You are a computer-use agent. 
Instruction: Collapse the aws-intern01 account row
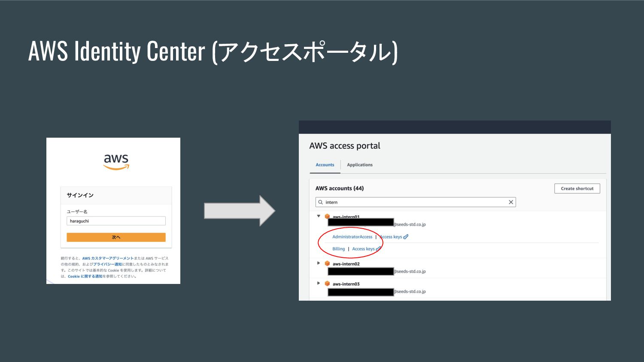point(319,216)
